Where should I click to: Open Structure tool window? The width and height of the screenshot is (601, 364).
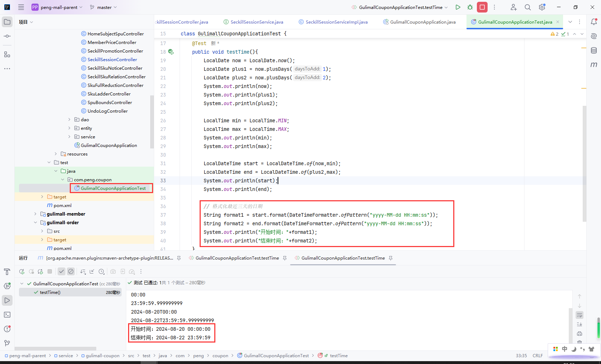(7, 54)
